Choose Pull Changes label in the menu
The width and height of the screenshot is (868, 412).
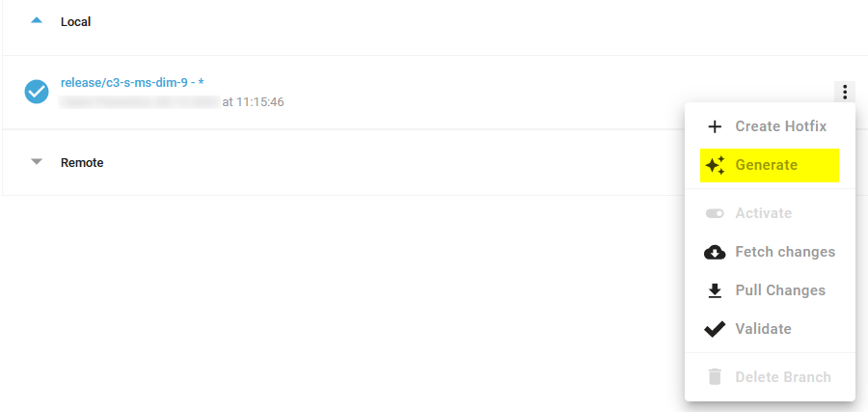click(x=780, y=290)
